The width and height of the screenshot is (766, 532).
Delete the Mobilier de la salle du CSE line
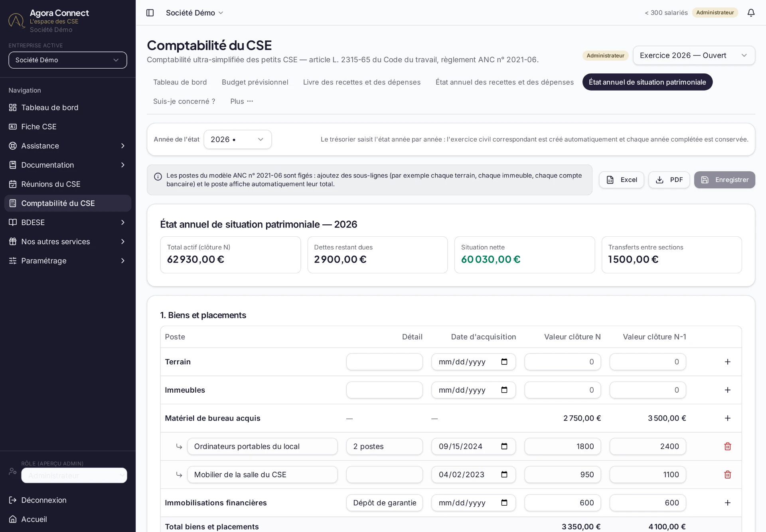pos(727,475)
